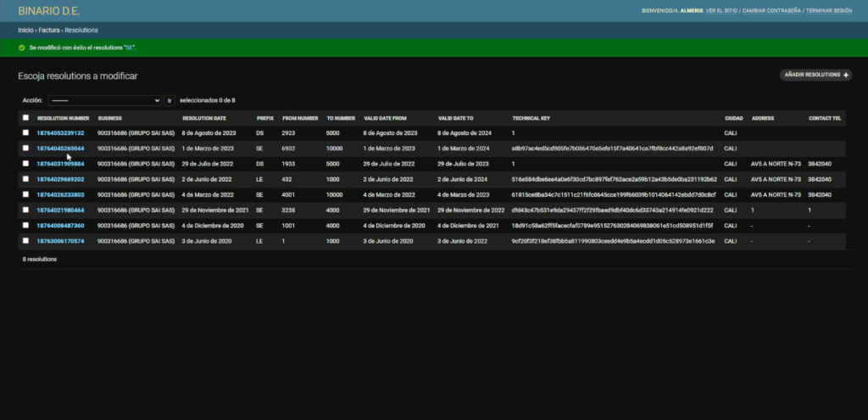This screenshot has width=868, height=420.
Task: Sort by CIUDAD column header
Action: pos(733,119)
